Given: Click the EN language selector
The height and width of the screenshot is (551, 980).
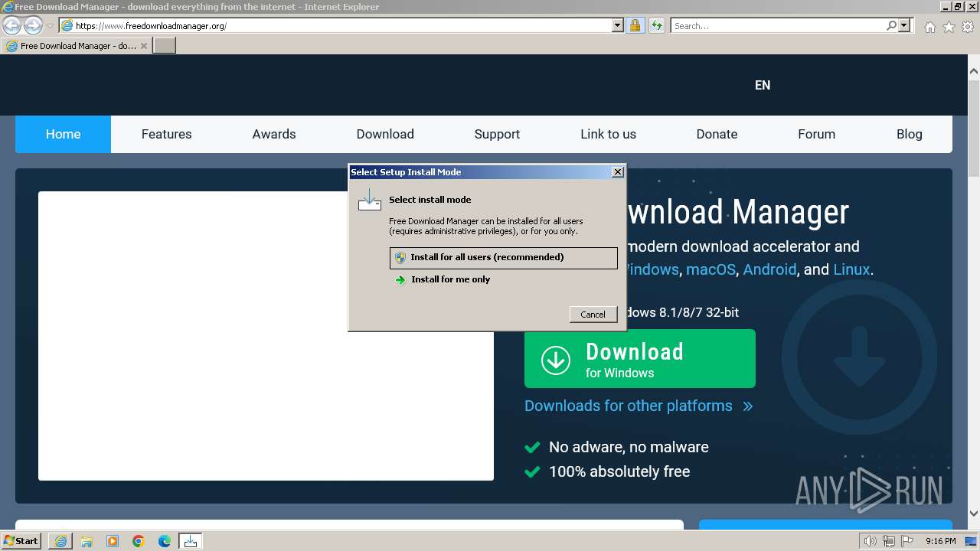Looking at the screenshot, I should (763, 85).
